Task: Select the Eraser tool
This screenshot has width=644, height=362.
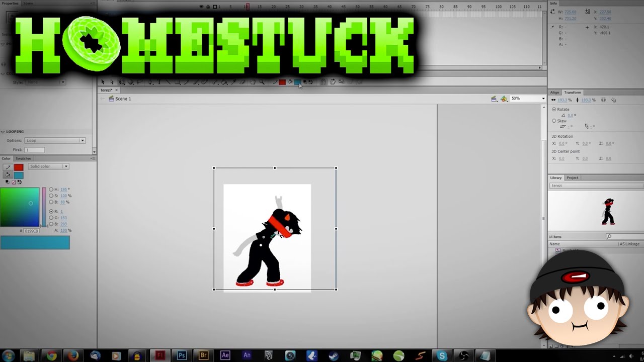Action: [x=243, y=82]
